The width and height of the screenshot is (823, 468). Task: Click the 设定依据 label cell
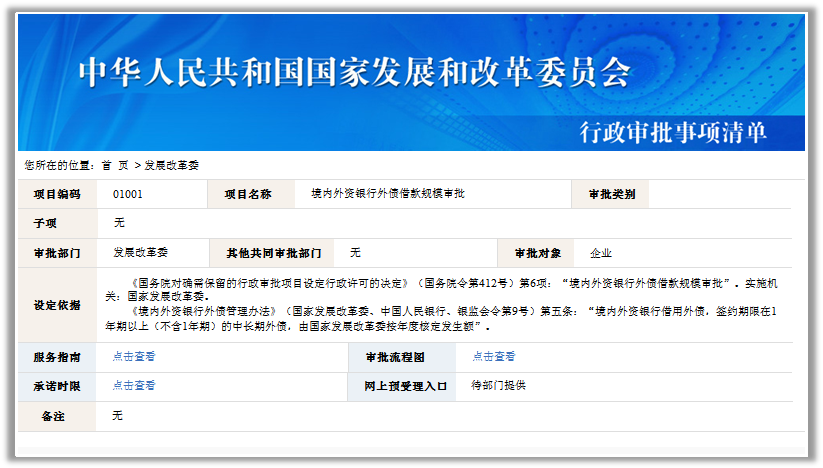(x=57, y=305)
